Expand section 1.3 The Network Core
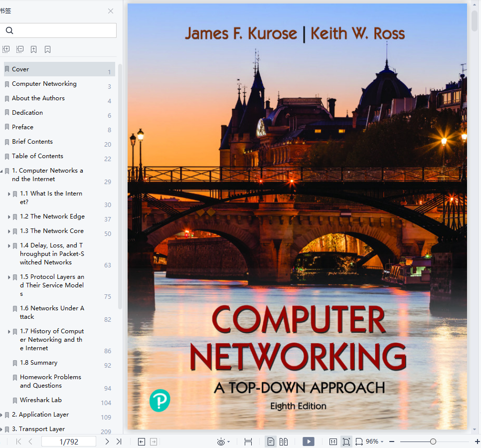The image size is (481, 448). tap(9, 231)
